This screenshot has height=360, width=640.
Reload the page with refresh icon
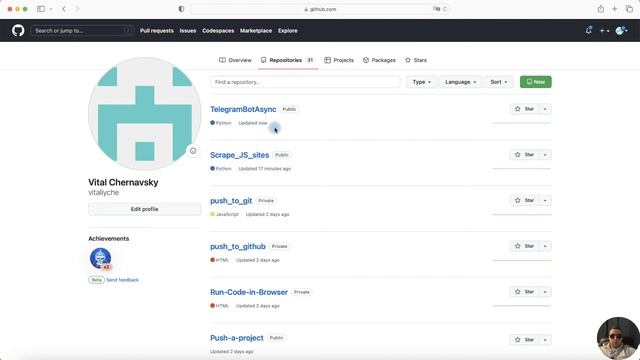tap(445, 9)
